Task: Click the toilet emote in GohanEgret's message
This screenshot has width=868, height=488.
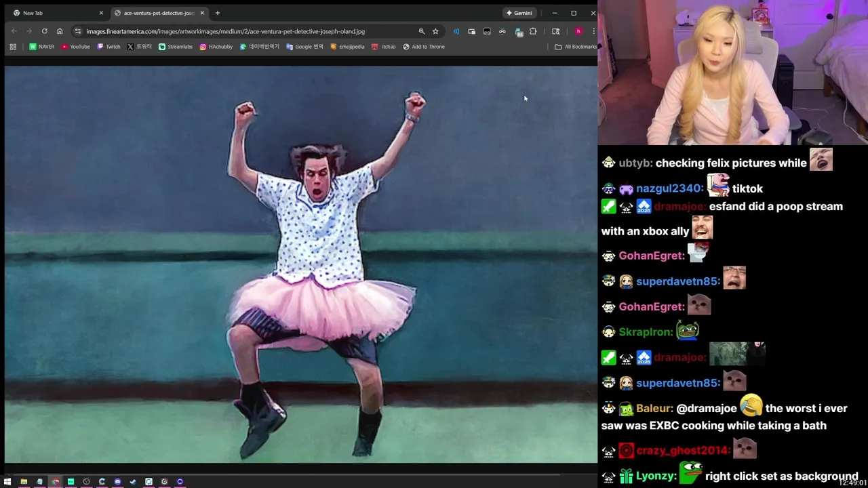Action: [697, 253]
